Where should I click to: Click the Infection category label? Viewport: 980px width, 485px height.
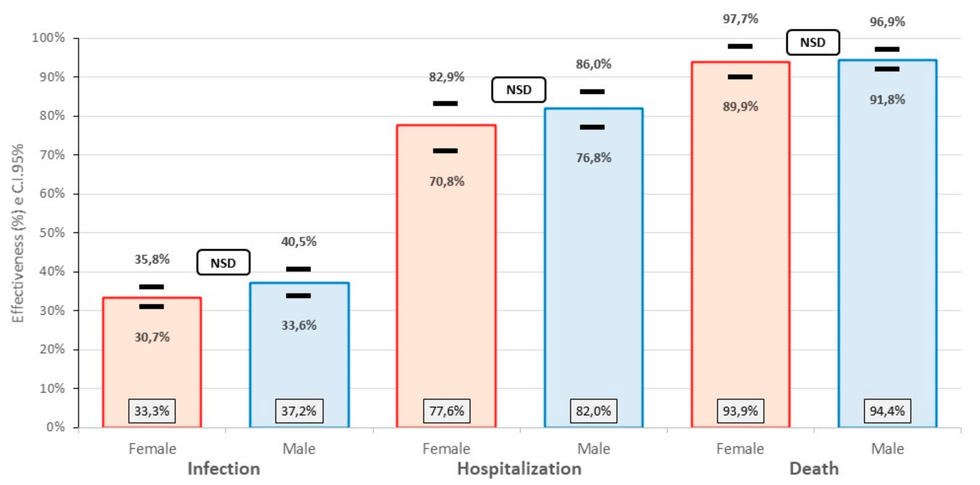point(224,469)
